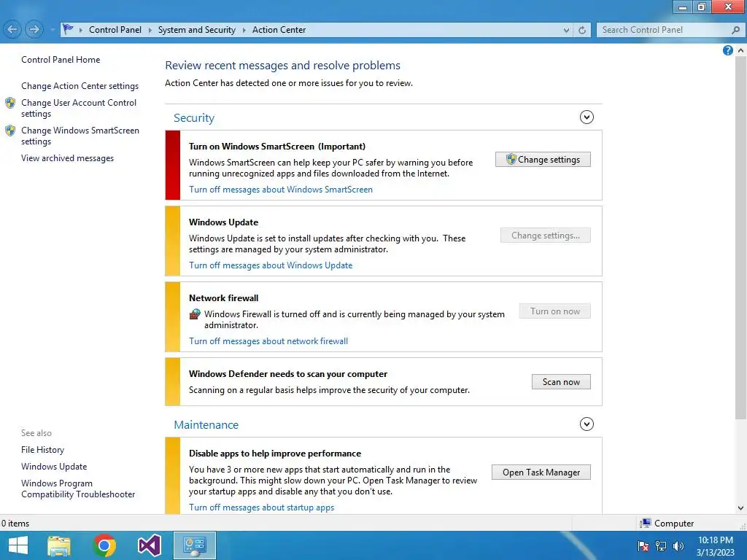Screen dimensions: 747x560
Task: Expand the System and Security breadcrumb arrow
Action: [244, 30]
